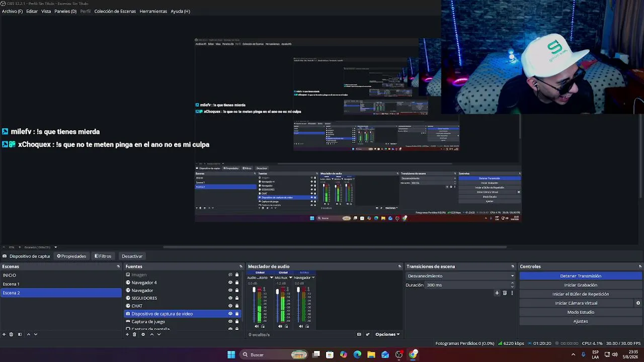
Task: Open monitoring headphones for Navegador channel
Action: 307,326
